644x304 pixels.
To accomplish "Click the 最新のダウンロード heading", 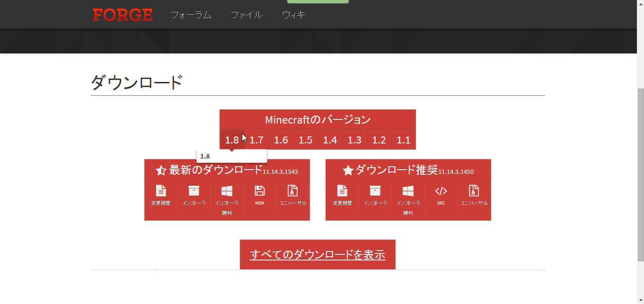I will (x=216, y=170).
